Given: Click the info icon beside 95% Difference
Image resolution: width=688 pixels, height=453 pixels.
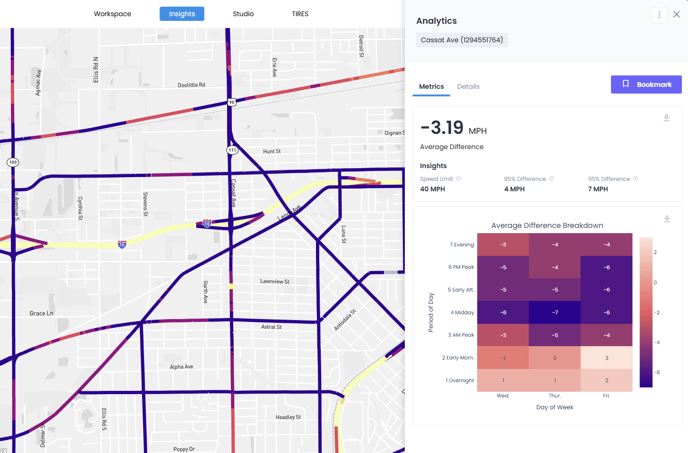Looking at the screenshot, I should pos(636,179).
